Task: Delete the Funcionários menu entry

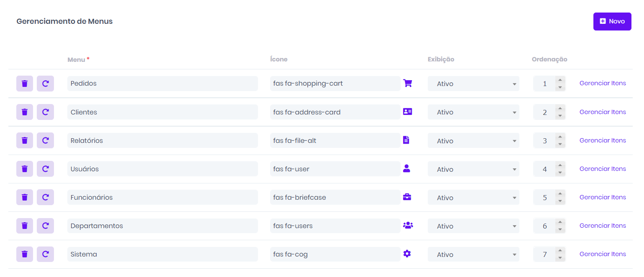Action: pos(25,197)
